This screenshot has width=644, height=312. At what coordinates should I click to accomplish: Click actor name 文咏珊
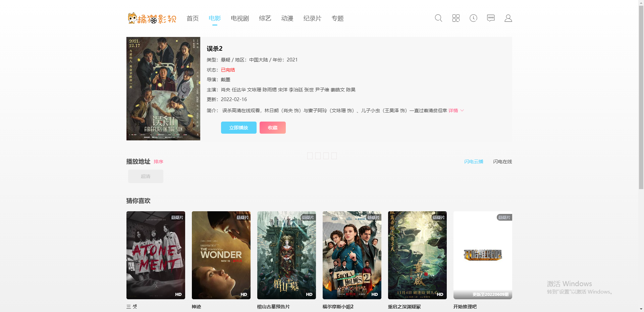pyautogui.click(x=254, y=90)
